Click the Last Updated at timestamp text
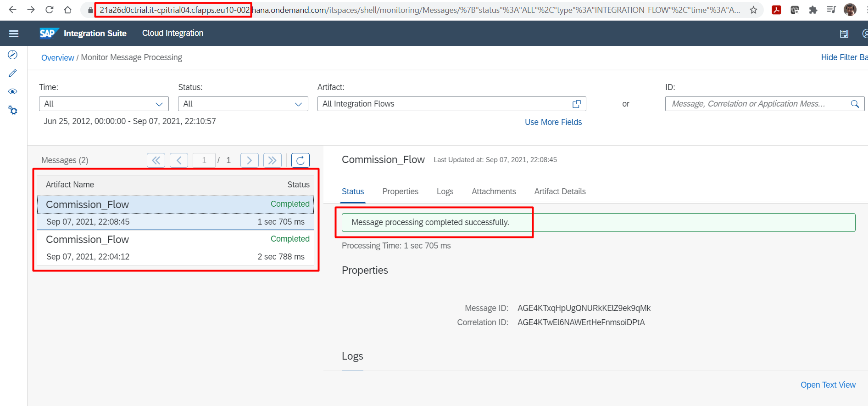Image resolution: width=868 pixels, height=406 pixels. pyautogui.click(x=495, y=160)
